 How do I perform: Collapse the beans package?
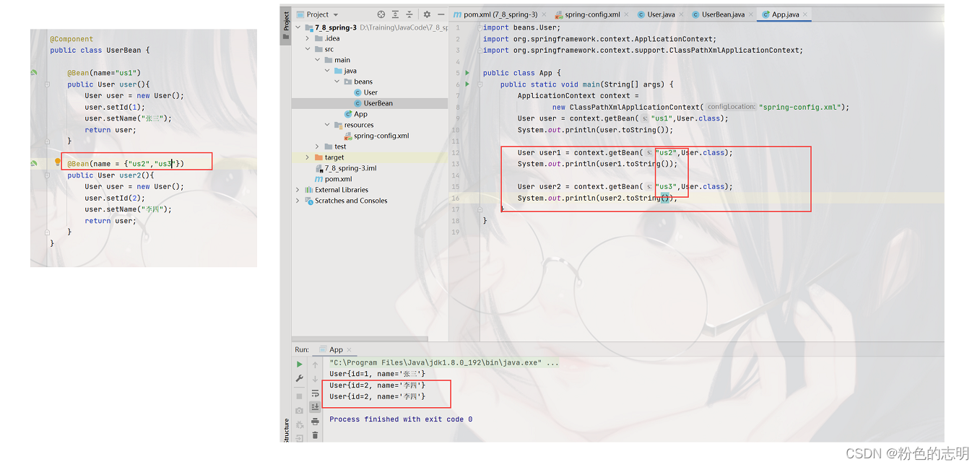point(337,82)
